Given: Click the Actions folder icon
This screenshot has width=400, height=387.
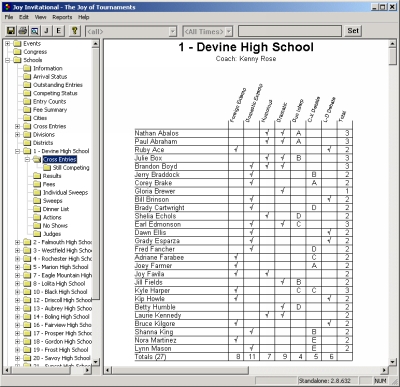Looking at the screenshot, I should (x=37, y=217).
